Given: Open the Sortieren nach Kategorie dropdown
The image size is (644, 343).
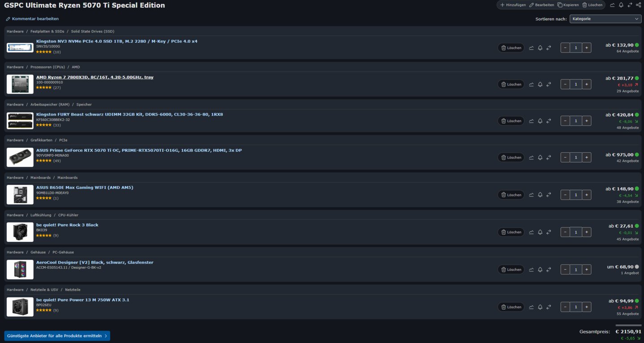Looking at the screenshot, I should point(606,19).
